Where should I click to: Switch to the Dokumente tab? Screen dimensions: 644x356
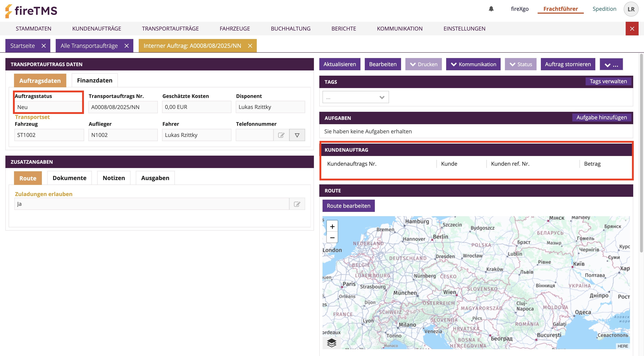(70, 178)
